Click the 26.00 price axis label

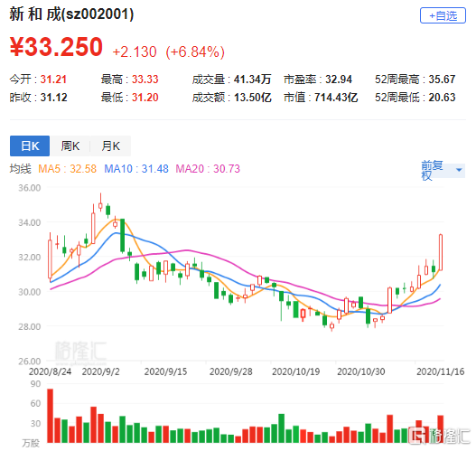(x=30, y=362)
